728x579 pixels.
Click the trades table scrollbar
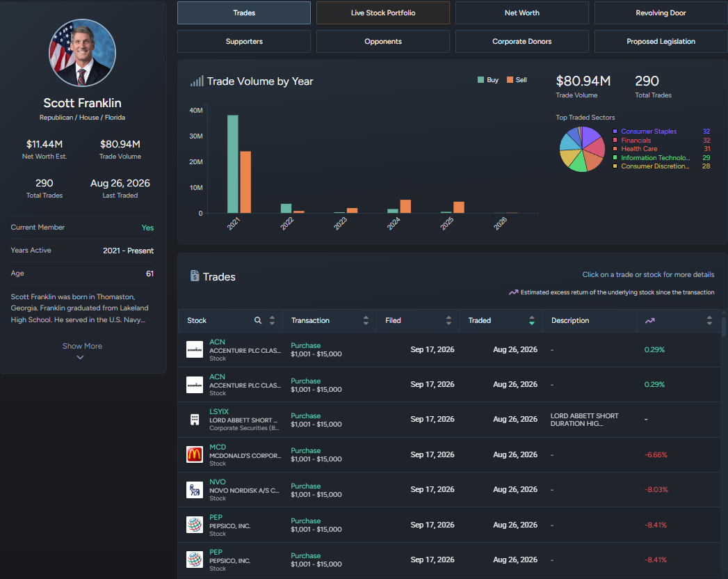(723, 326)
